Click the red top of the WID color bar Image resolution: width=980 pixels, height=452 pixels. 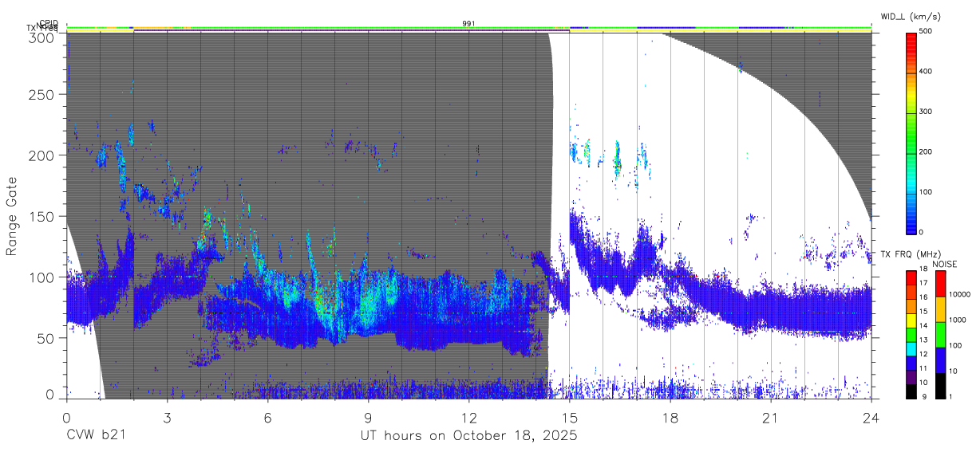[911, 40]
